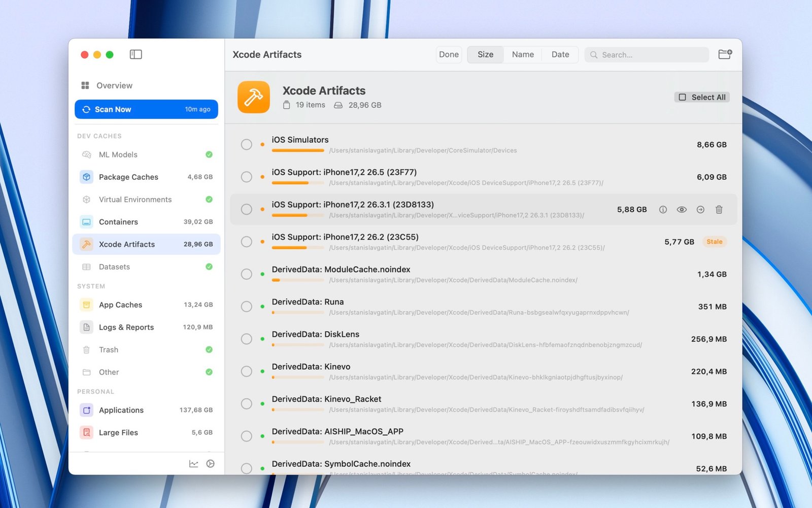The height and width of the screenshot is (508, 812).
Task: Select circle for iPhone17,2 26.2 (23C55)
Action: (x=247, y=242)
